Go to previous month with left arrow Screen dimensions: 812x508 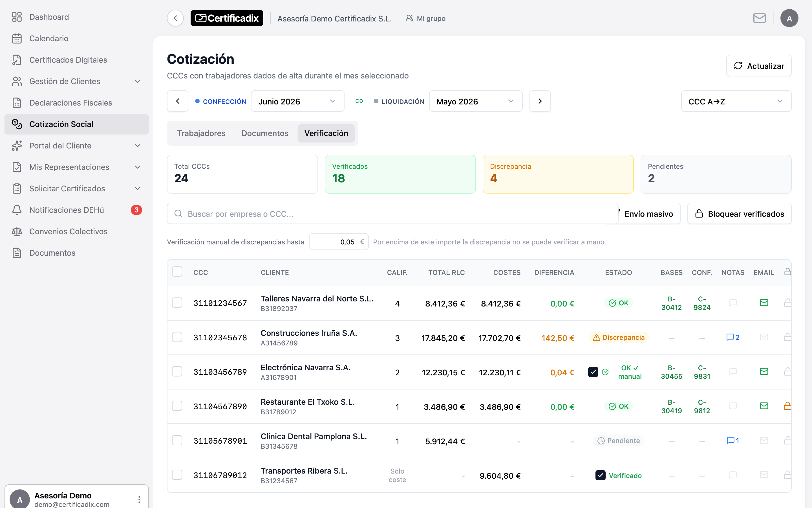coord(178,101)
